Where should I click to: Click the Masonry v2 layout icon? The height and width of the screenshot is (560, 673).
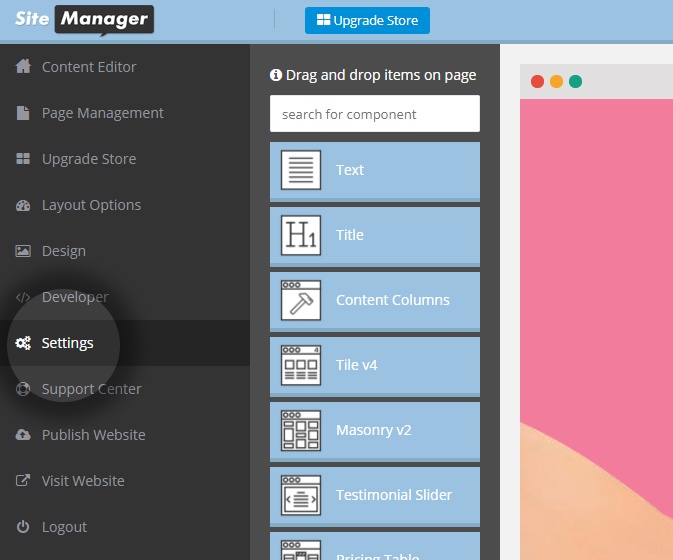tap(301, 430)
